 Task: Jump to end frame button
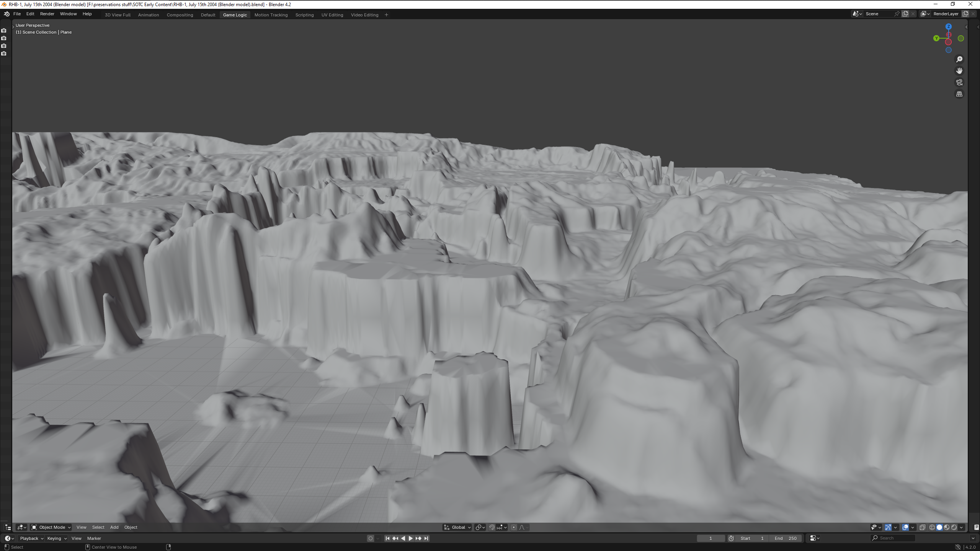click(426, 538)
